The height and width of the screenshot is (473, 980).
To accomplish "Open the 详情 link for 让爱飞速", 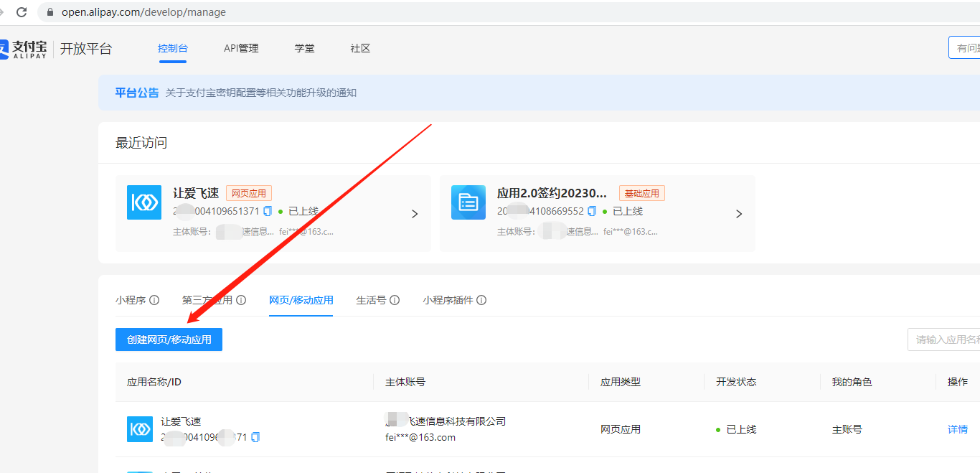I will click(958, 429).
